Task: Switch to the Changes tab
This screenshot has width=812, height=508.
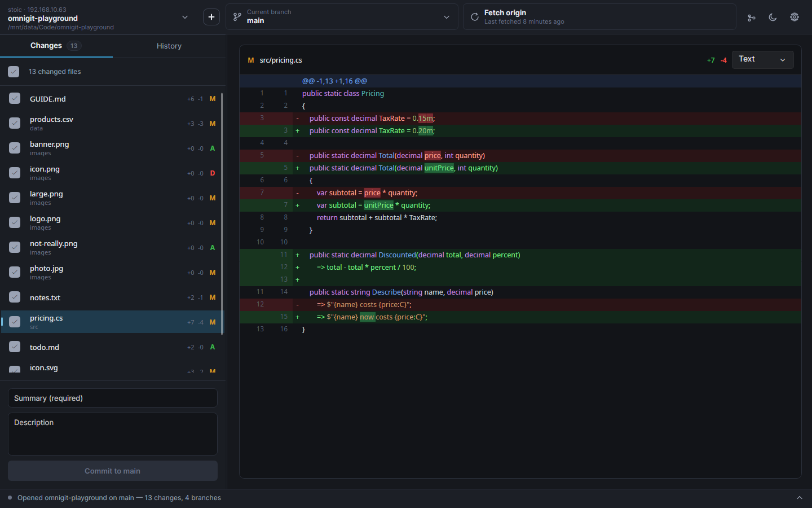Action: pos(56,46)
